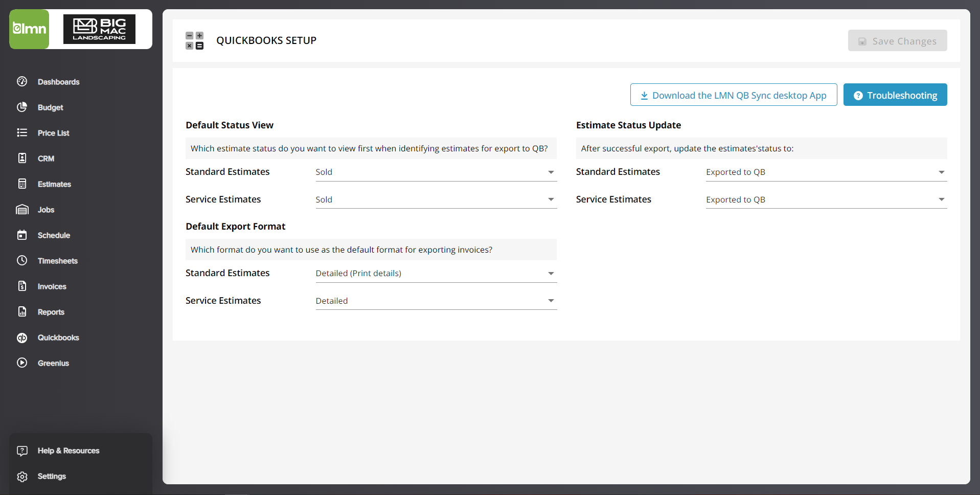Open Service Estimates 'Detailed' export format dropdown

click(x=436, y=301)
